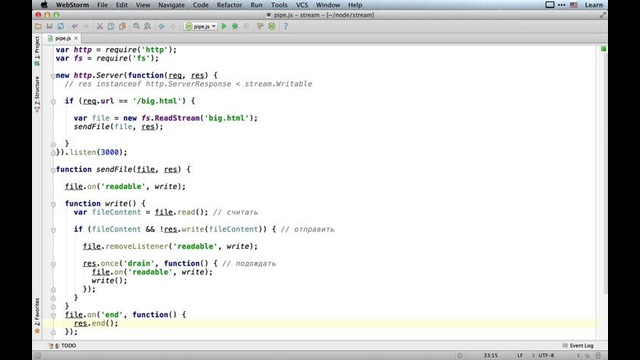
Task: Toggle tool window buttons at status bar corner
Action: [x=37, y=356]
